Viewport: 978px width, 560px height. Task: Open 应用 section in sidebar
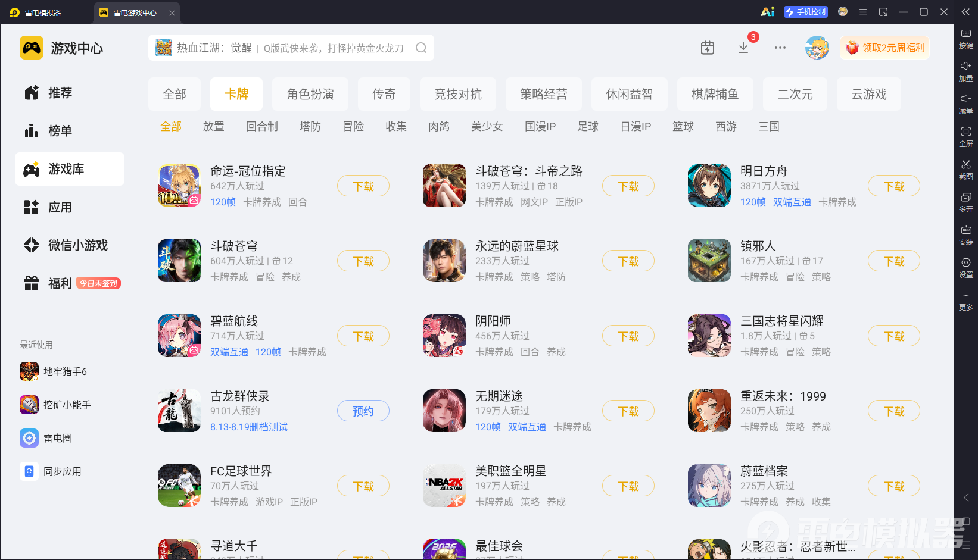click(x=70, y=207)
